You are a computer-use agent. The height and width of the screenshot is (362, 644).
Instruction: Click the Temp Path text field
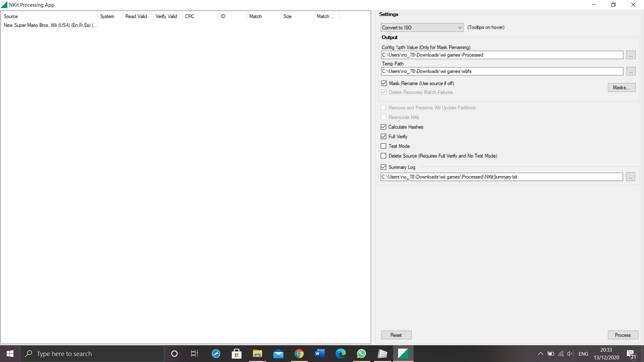(x=502, y=71)
